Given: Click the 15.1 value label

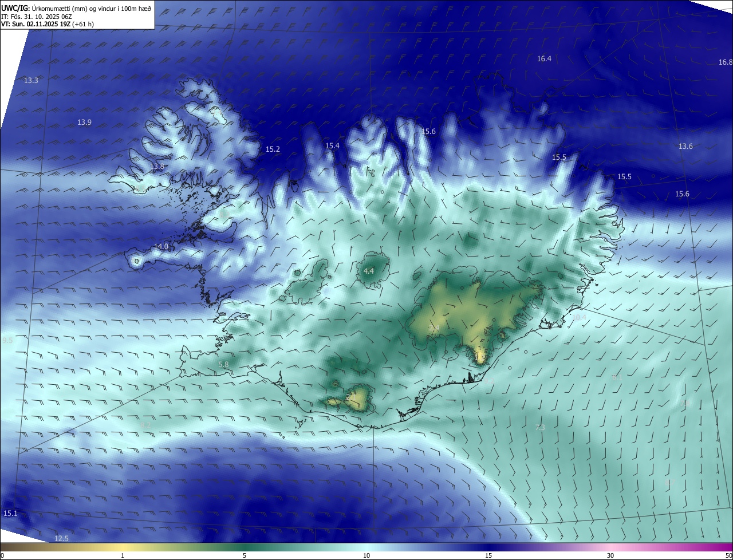Looking at the screenshot, I should coord(10,514).
